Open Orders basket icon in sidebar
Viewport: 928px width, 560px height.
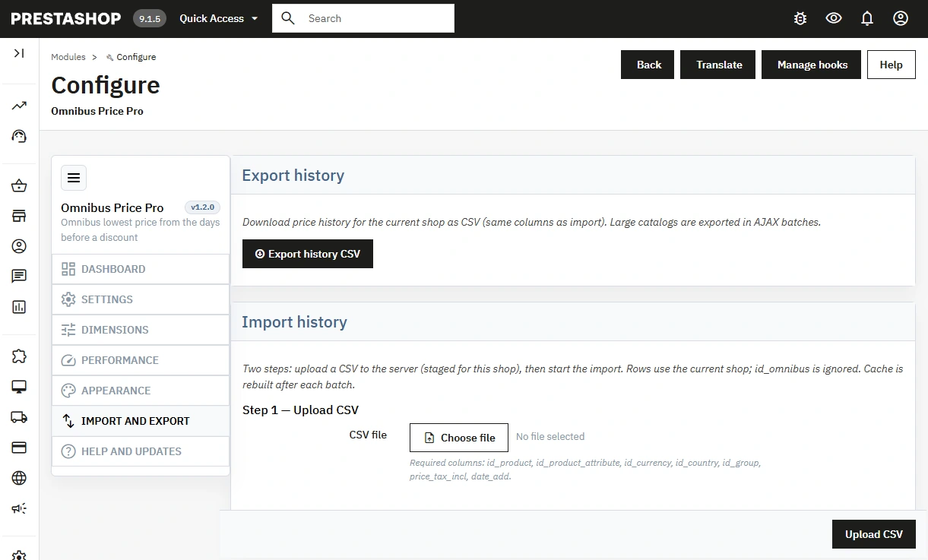pos(19,185)
